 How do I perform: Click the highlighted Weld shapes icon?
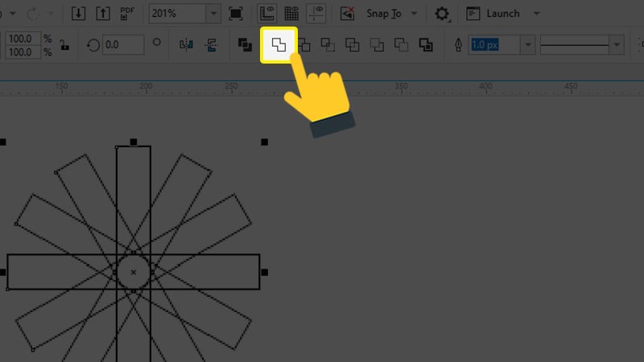coord(279,45)
